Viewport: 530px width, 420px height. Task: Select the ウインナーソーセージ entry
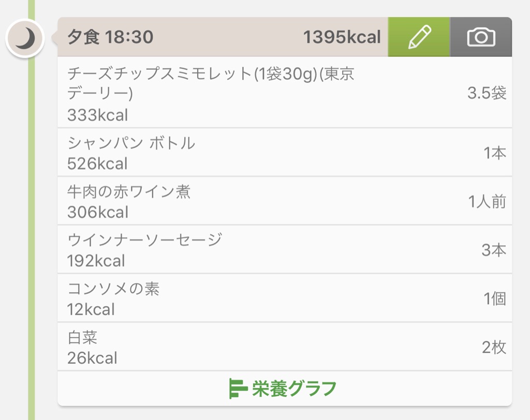point(285,250)
